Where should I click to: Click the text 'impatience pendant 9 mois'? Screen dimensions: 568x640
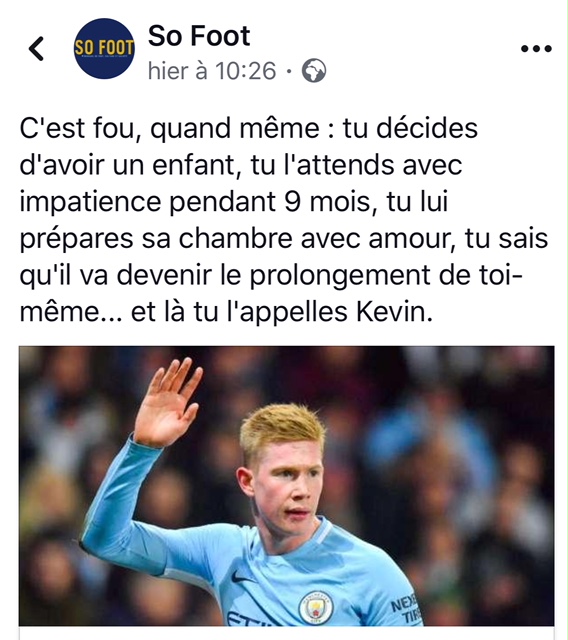(194, 202)
